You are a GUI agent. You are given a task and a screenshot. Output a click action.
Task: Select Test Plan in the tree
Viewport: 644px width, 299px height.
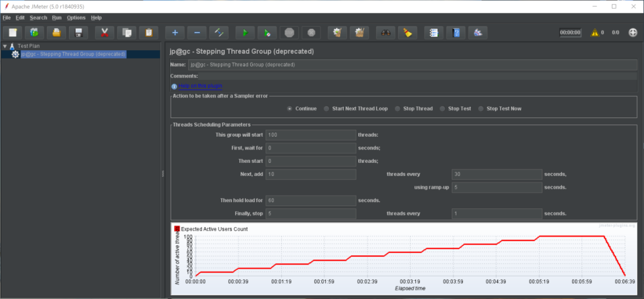tap(28, 46)
